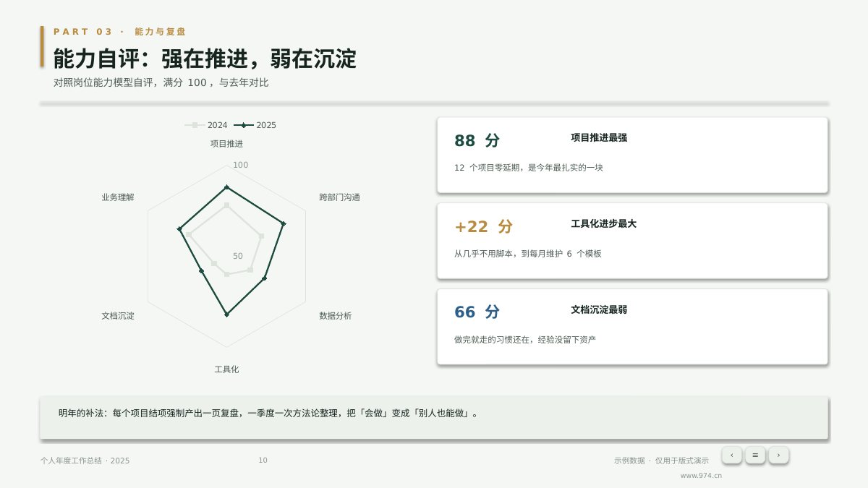
Task: Click the page number 10 in footer
Action: [263, 461]
